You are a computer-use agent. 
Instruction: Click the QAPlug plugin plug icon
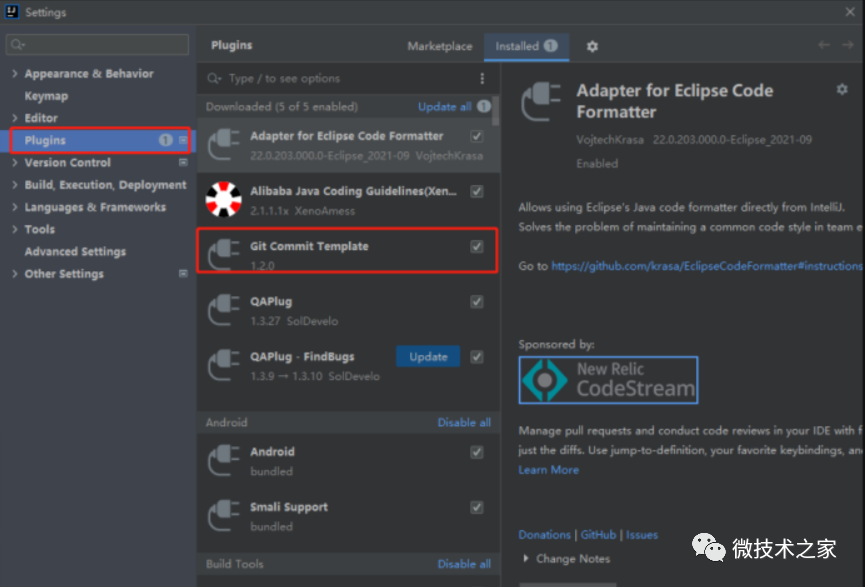(223, 310)
